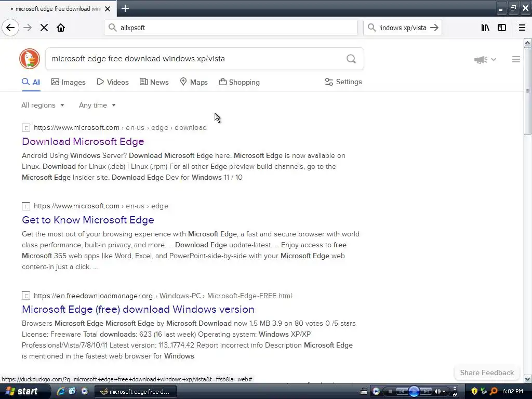The width and height of the screenshot is (532, 399).
Task: Click the on-screen keyboard taskbar icon
Action: [363, 392]
